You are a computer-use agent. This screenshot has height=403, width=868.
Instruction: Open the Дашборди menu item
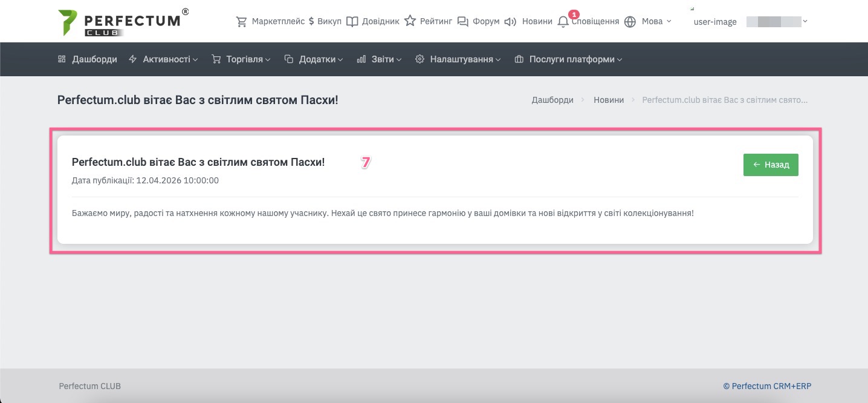click(88, 59)
